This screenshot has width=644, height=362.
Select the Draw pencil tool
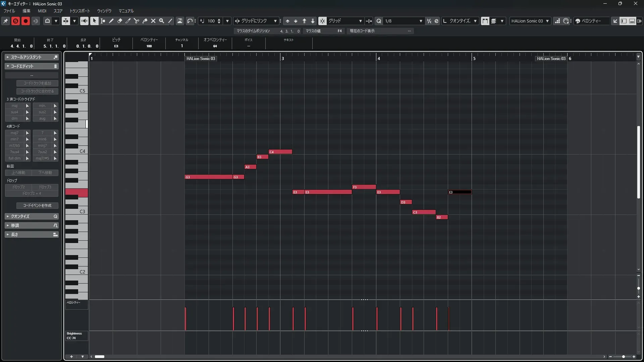111,21
